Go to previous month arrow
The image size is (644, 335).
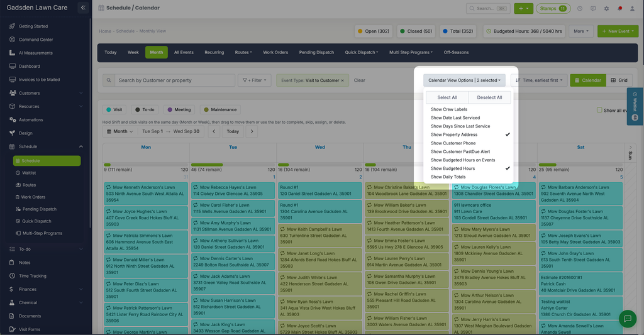[214, 131]
